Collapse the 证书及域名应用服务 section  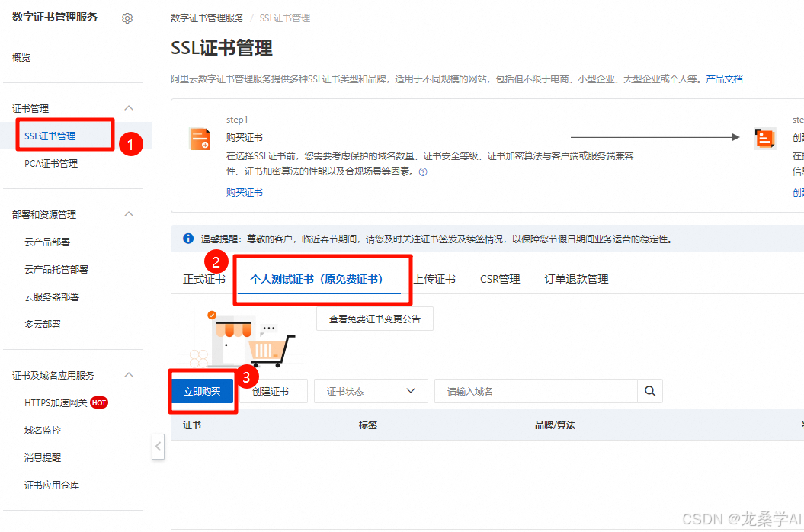pos(129,375)
